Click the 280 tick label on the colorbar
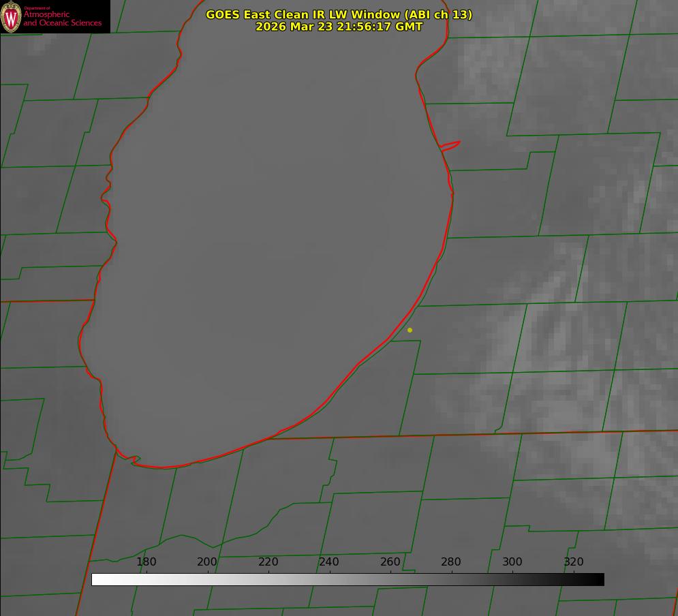678x616 pixels. (451, 561)
